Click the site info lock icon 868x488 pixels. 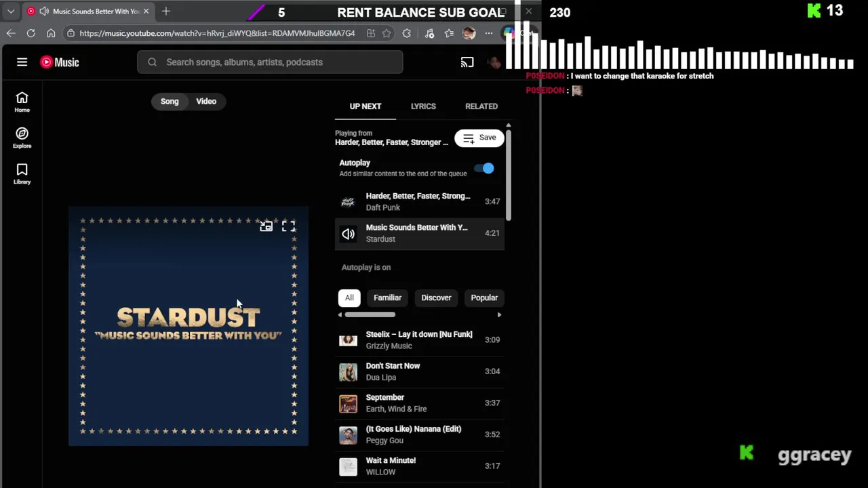tap(71, 33)
